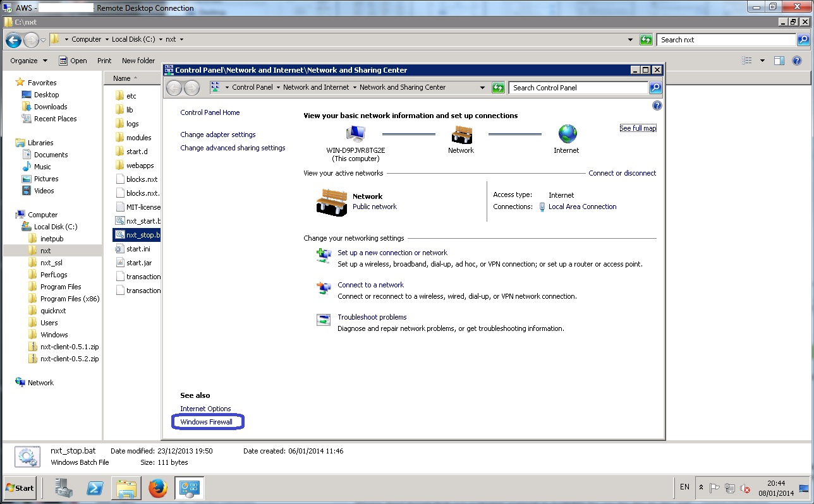814x504 pixels.
Task: Select Downloads in navigation pane
Action: click(51, 107)
